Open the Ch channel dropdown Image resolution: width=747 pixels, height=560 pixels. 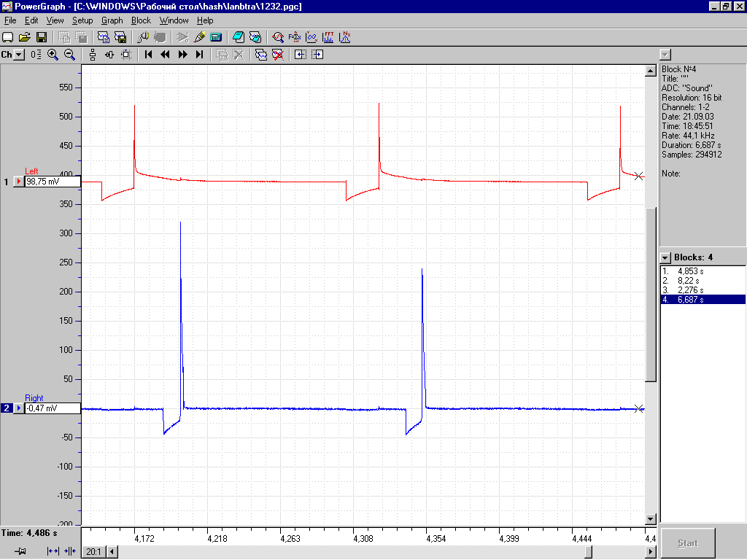click(18, 55)
